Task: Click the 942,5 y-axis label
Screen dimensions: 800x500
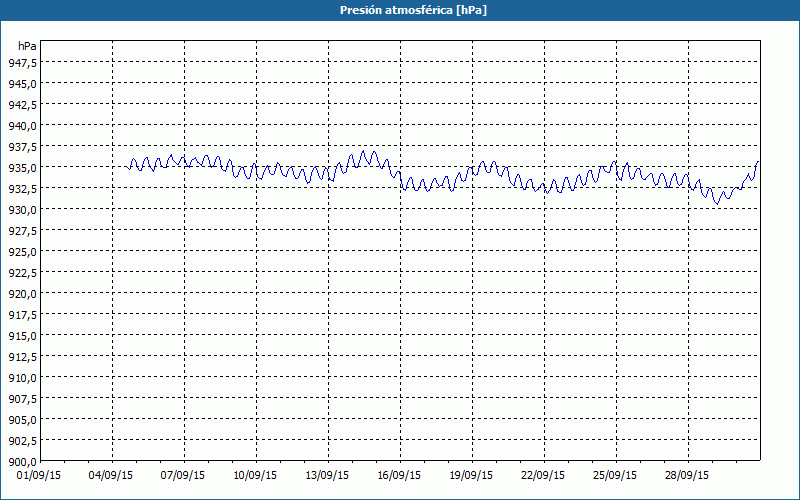Action: click(x=22, y=105)
